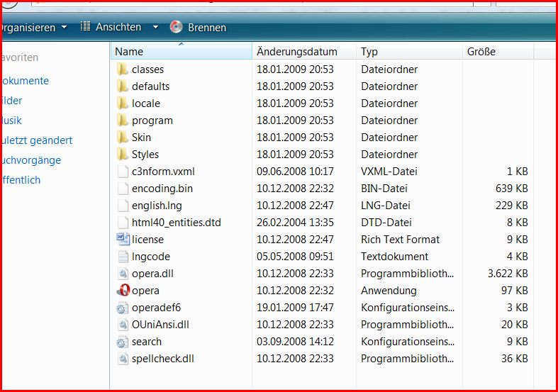Click the LNG-Datei type cell
The width and height of the screenshot is (558, 392).
(386, 206)
